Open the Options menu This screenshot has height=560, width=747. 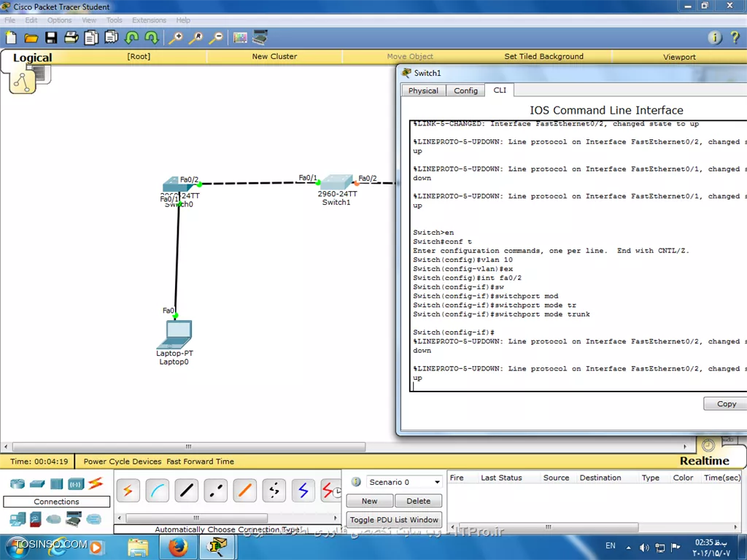59,20
